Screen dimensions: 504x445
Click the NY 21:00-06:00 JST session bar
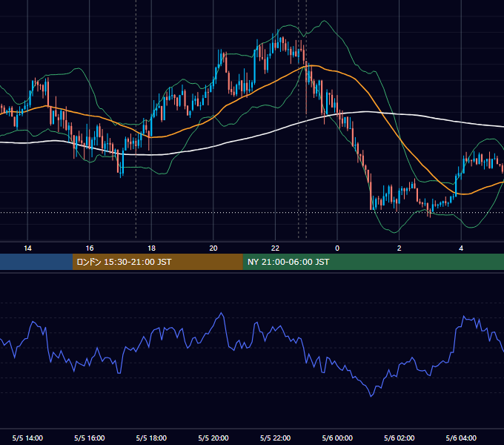[x=373, y=262]
